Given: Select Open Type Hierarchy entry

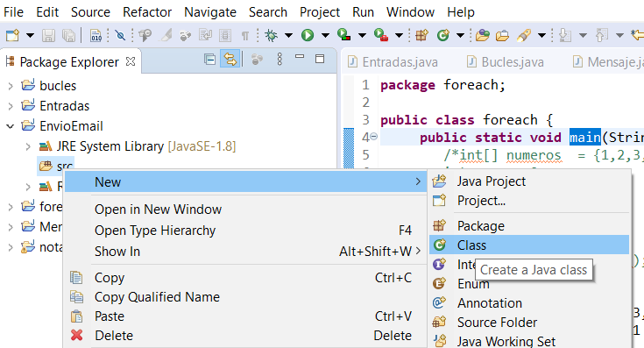Looking at the screenshot, I should pyautogui.click(x=245, y=231).
